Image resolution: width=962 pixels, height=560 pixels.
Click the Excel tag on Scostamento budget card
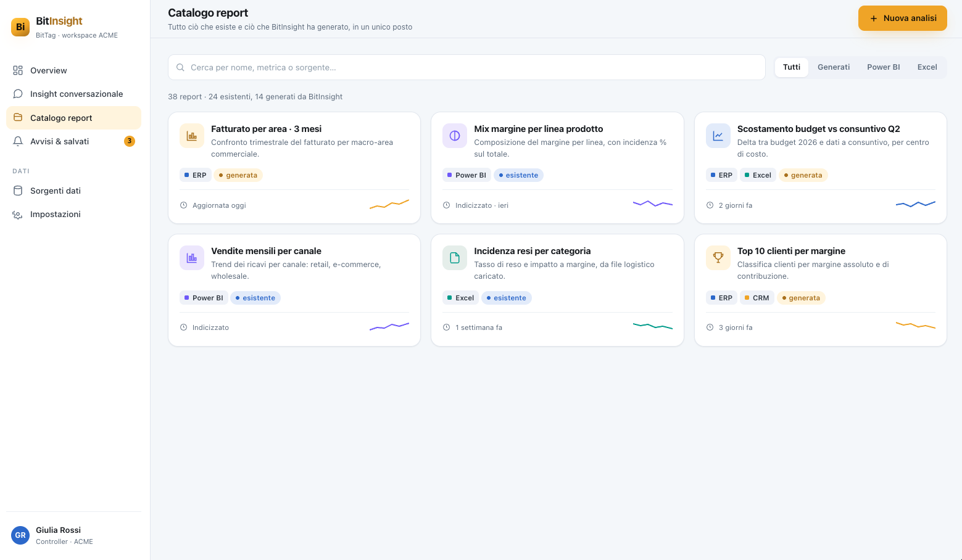coord(758,175)
